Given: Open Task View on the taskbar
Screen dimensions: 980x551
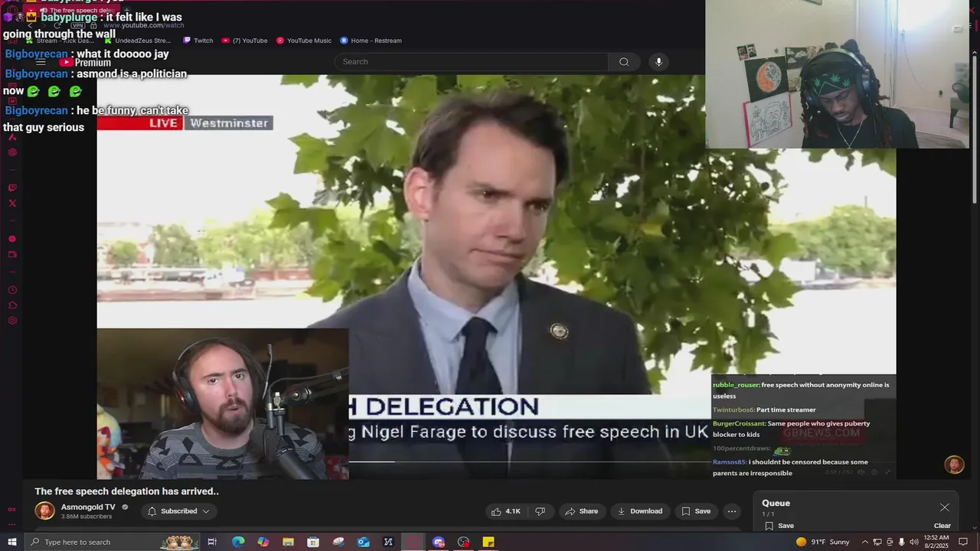Looking at the screenshot, I should [212, 542].
